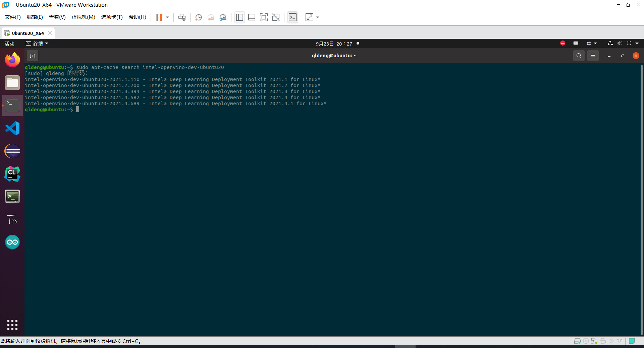Click the VMware status bar sound card icon
This screenshot has height=348, width=644.
click(x=611, y=341)
